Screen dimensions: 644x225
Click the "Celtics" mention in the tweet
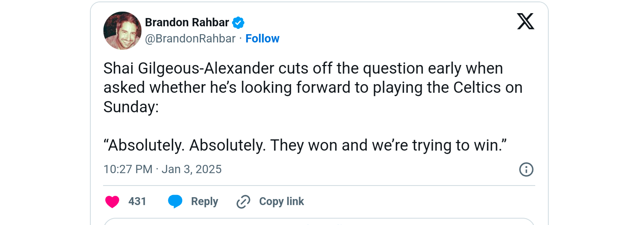click(x=477, y=88)
